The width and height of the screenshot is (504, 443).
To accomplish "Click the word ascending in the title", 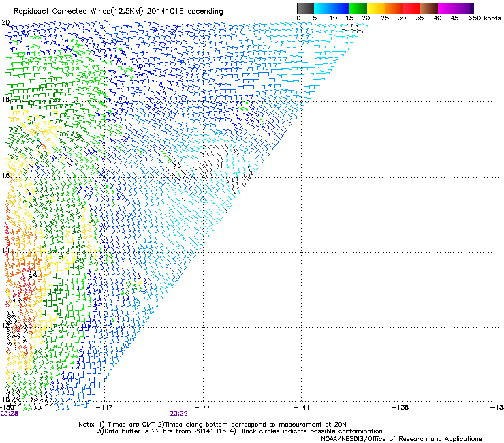I will pos(206,12).
